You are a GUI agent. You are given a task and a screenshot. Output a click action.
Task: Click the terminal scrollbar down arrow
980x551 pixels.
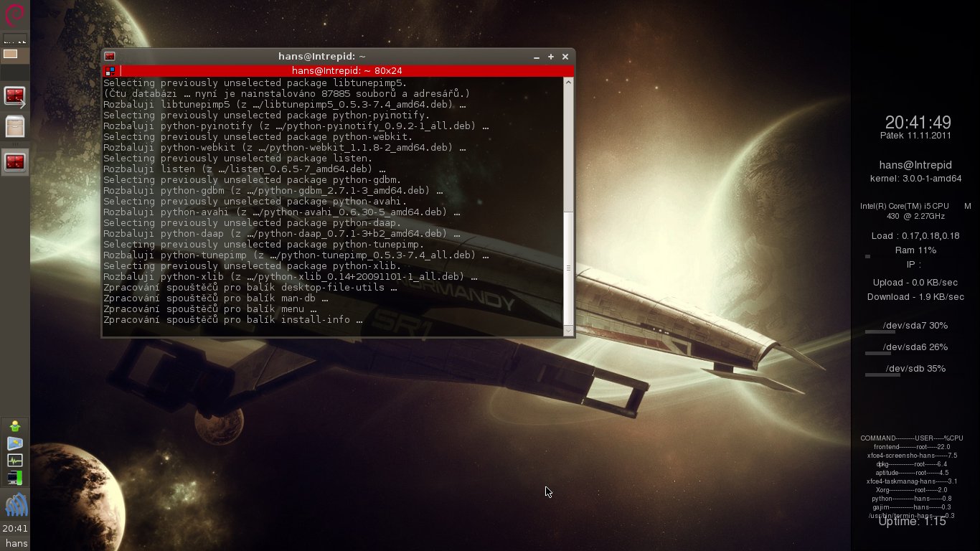[x=569, y=331]
